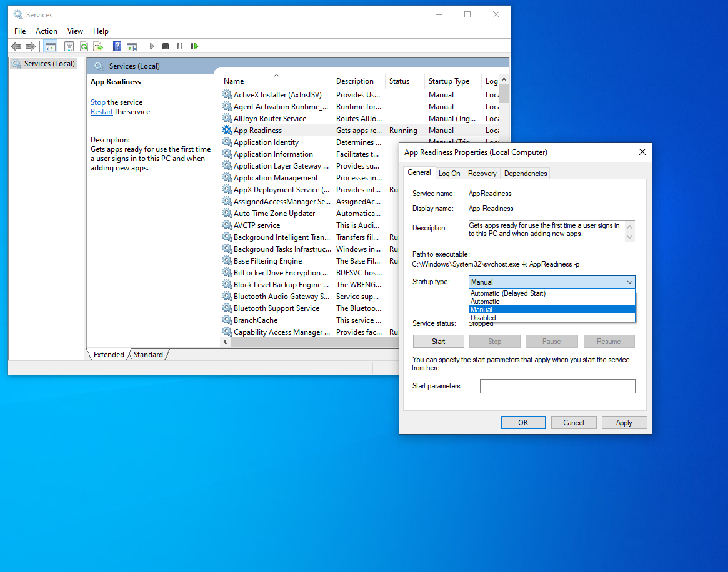728x572 pixels.
Task: Select Capability Access Manager service row
Action: click(x=310, y=332)
